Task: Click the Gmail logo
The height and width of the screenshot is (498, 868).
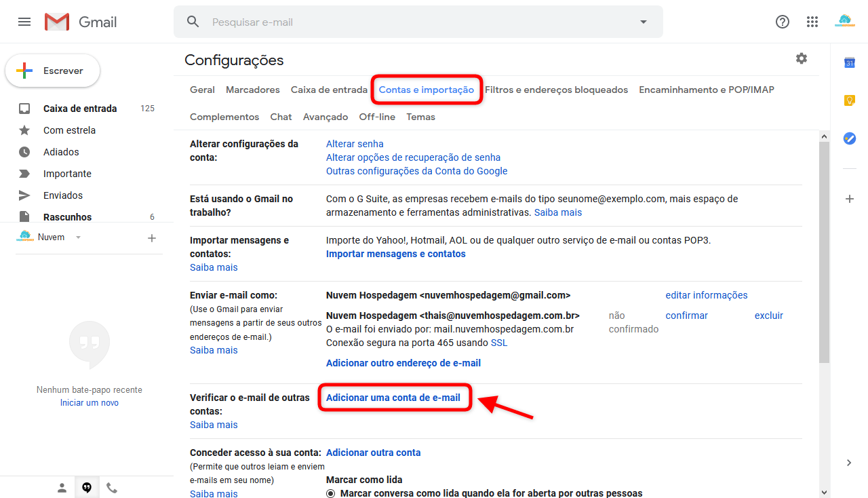Action: point(81,22)
